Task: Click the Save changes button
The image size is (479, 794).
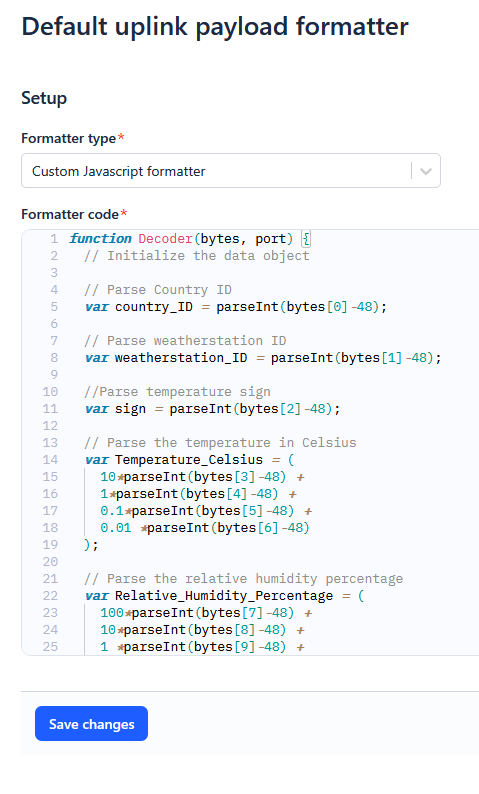Action: [x=91, y=724]
